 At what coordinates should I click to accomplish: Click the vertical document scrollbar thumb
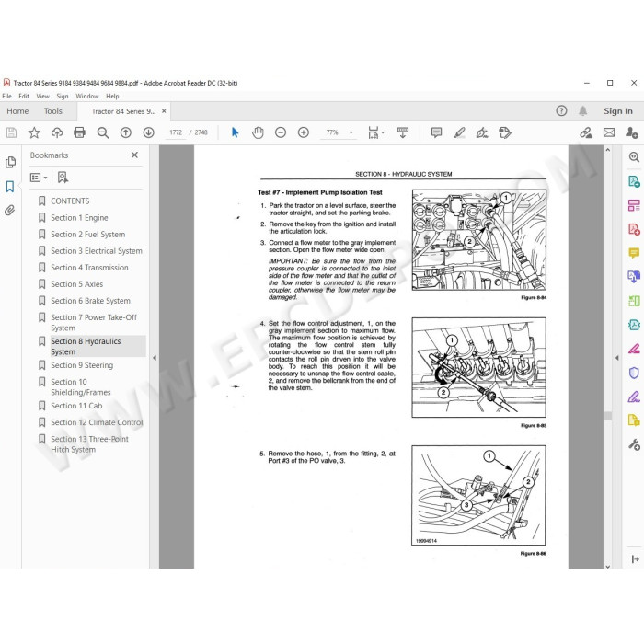coord(608,416)
